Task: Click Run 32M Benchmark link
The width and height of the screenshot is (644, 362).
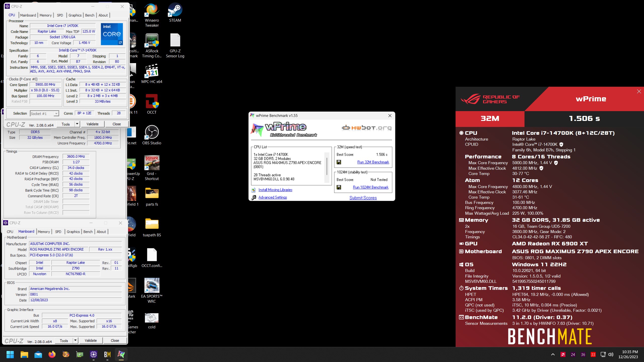Action: [x=373, y=162]
